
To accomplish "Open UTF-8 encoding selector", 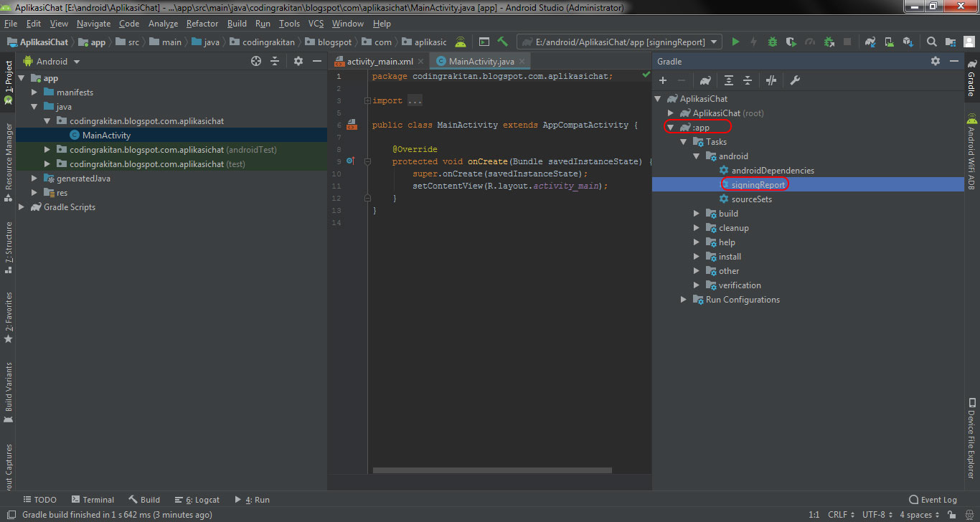I will 878,515.
